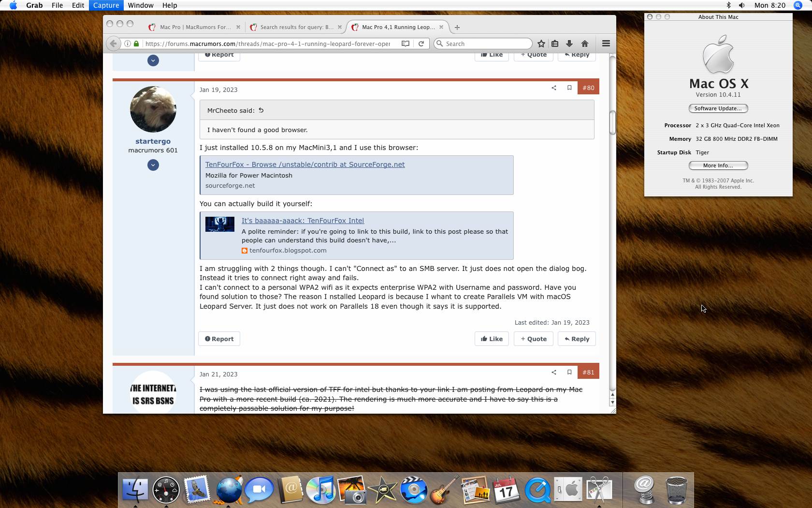This screenshot has width=812, height=508.
Task: Open the Spring mail download icon in Dock
Action: [x=645, y=490]
